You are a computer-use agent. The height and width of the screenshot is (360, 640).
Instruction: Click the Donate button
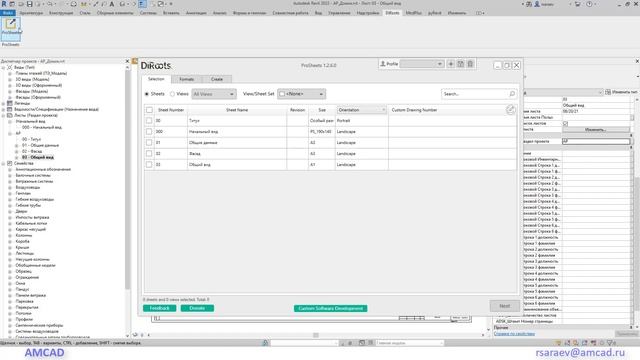(x=197, y=308)
